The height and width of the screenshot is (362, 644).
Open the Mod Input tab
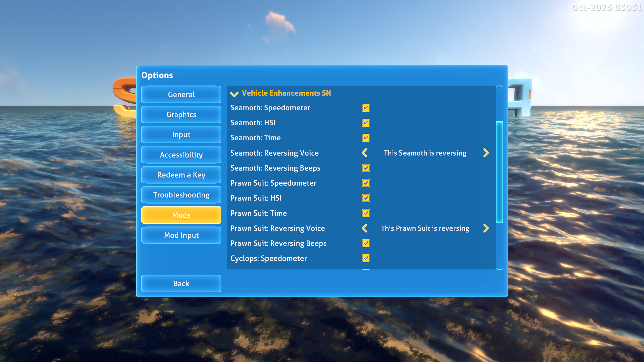181,235
